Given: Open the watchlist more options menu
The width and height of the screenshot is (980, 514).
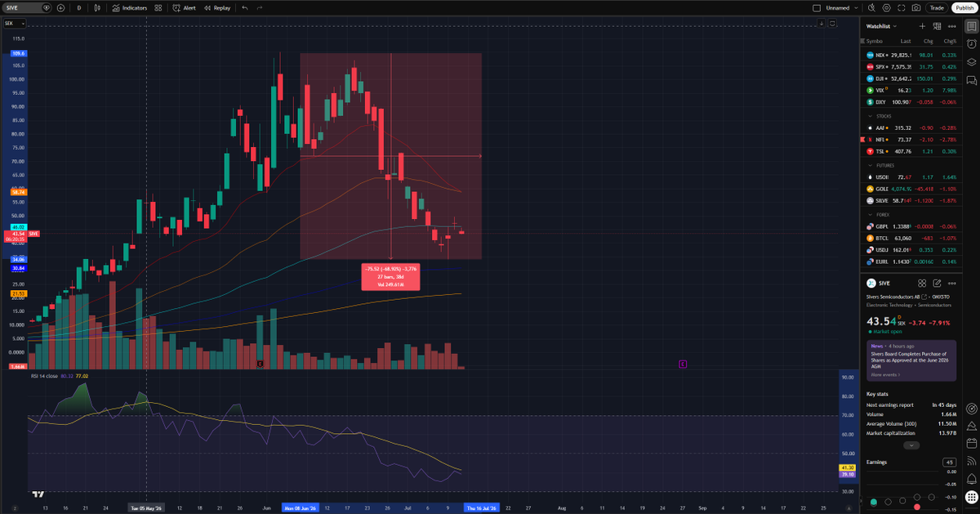Looking at the screenshot, I should [951, 26].
